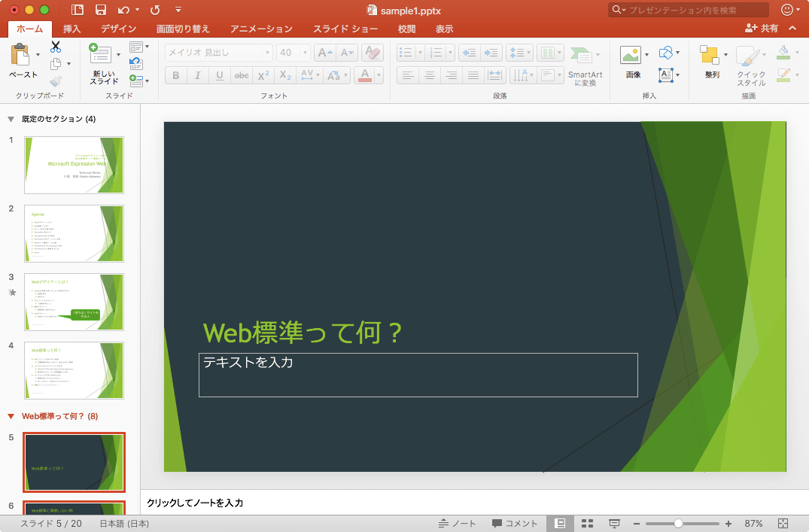Toggle Underline formatting
The height and width of the screenshot is (532, 809).
click(219, 75)
